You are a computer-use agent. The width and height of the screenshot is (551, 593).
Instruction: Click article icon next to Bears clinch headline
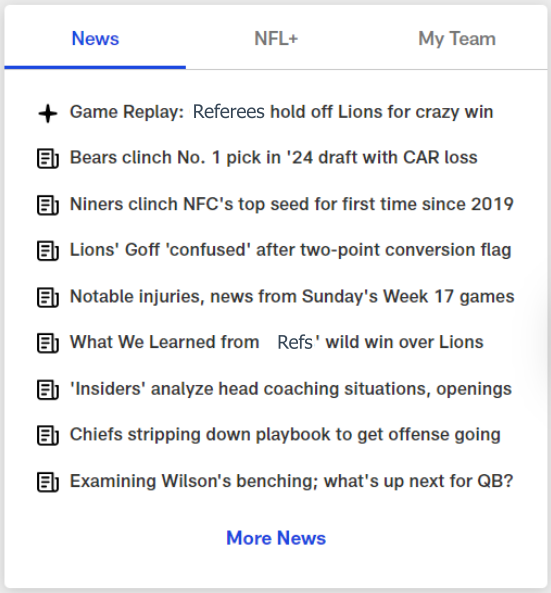[48, 158]
